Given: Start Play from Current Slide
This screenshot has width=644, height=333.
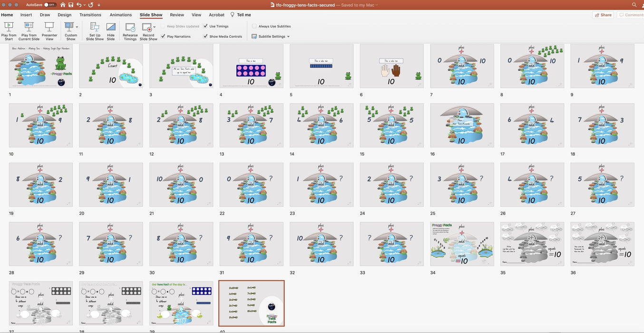Looking at the screenshot, I should (x=29, y=27).
